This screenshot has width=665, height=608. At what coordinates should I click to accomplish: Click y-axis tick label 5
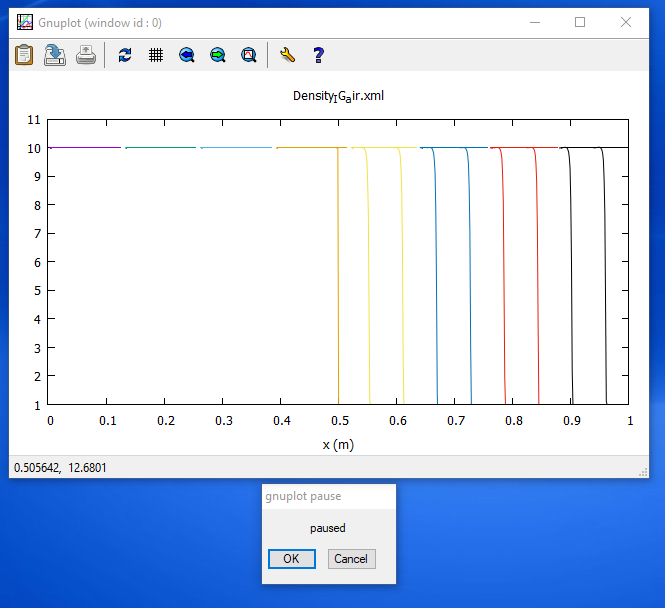[x=38, y=291]
